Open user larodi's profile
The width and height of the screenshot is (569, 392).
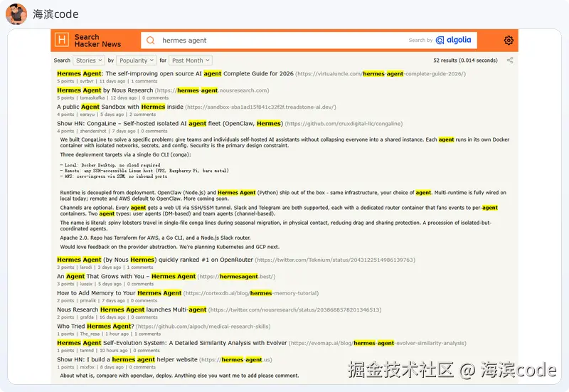pyautogui.click(x=86, y=267)
